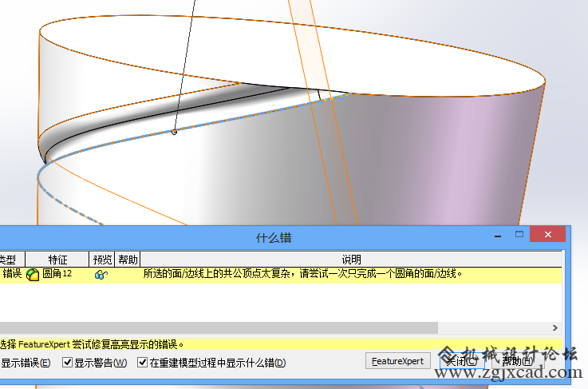Open the preview glasses icon in error row
The image size is (588, 389).
click(101, 275)
